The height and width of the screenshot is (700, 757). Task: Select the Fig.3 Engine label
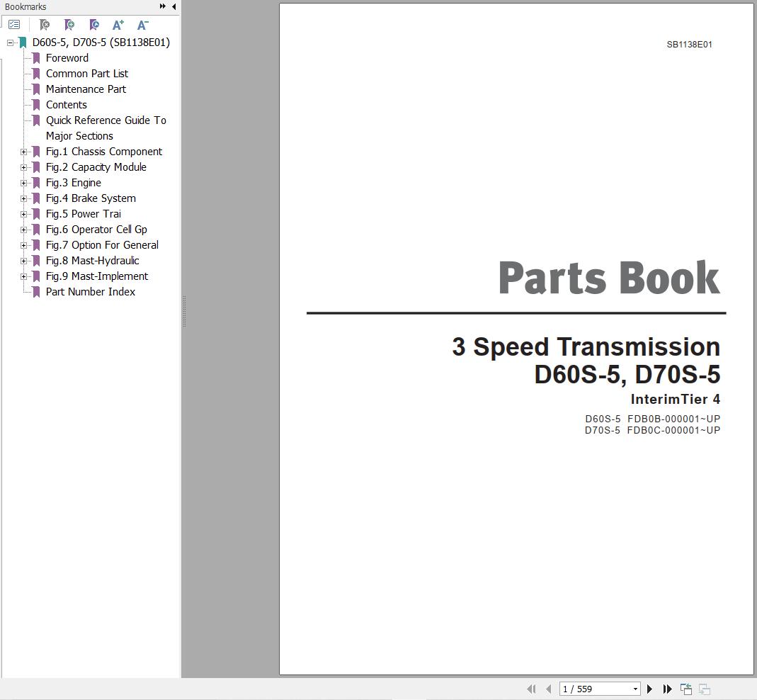[74, 183]
